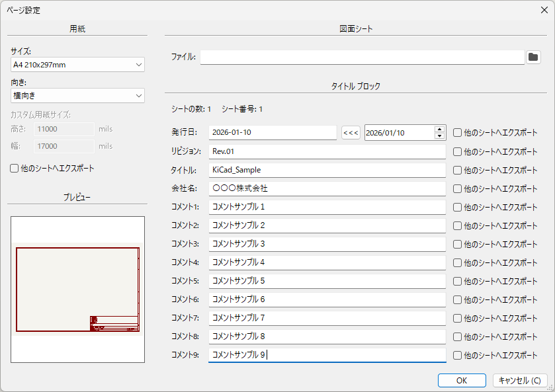Toggle export checkbox for リビジョン row

(458, 151)
